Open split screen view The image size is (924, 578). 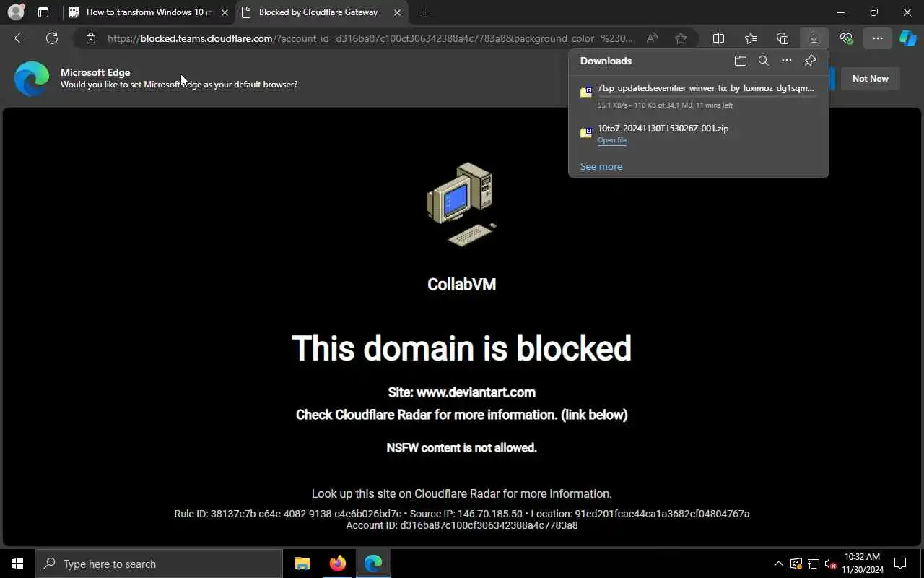[718, 38]
